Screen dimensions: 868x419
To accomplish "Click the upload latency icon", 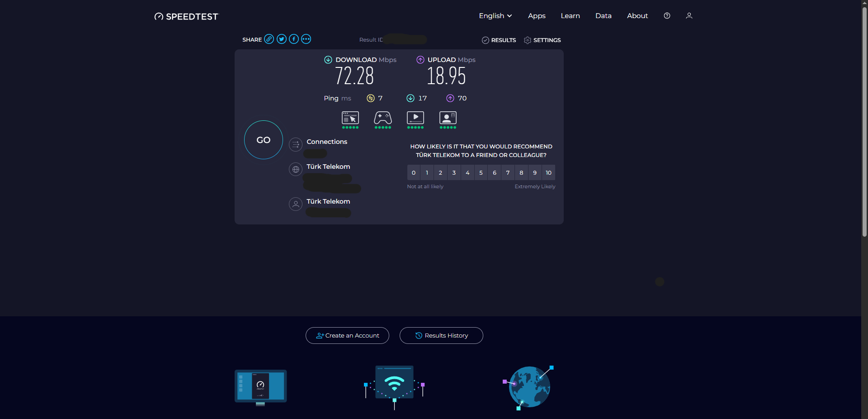I will pyautogui.click(x=450, y=98).
